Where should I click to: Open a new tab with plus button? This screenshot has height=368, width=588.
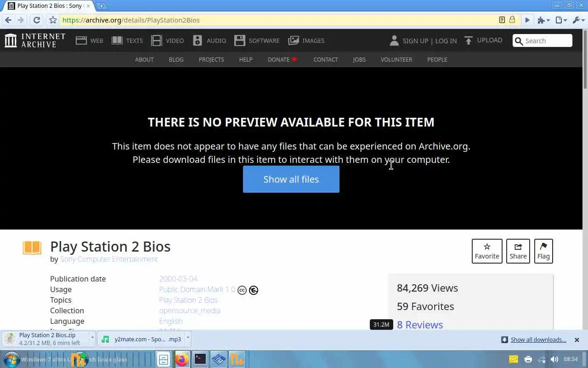pos(102,6)
